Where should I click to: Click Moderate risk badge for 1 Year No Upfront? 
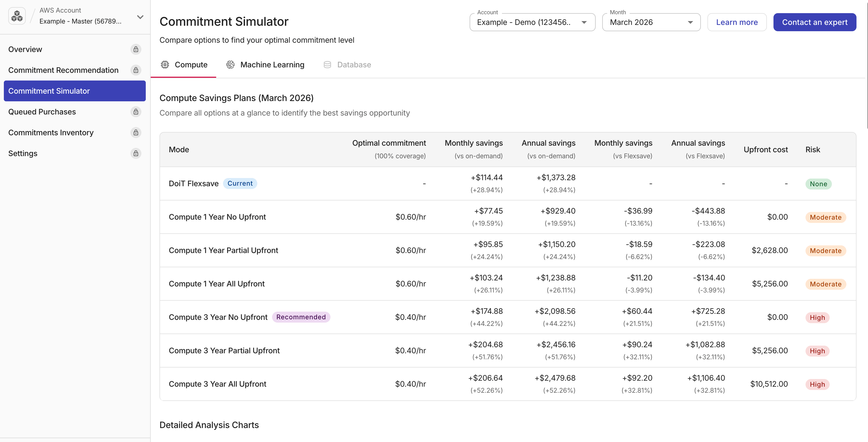pyautogui.click(x=826, y=217)
